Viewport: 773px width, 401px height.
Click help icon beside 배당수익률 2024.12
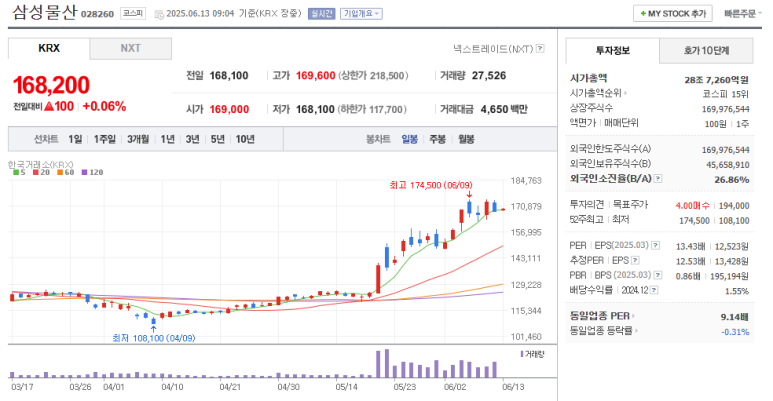pyautogui.click(x=654, y=290)
